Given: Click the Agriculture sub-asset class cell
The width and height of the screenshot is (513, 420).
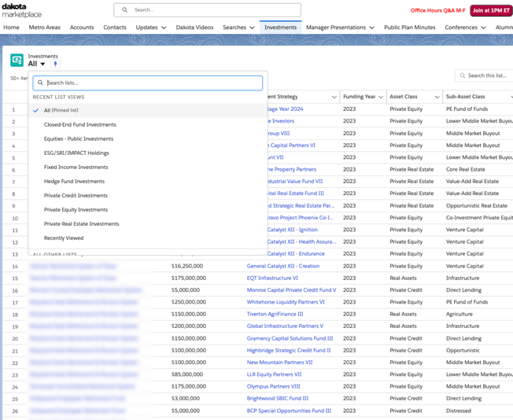Looking at the screenshot, I should (x=459, y=314).
